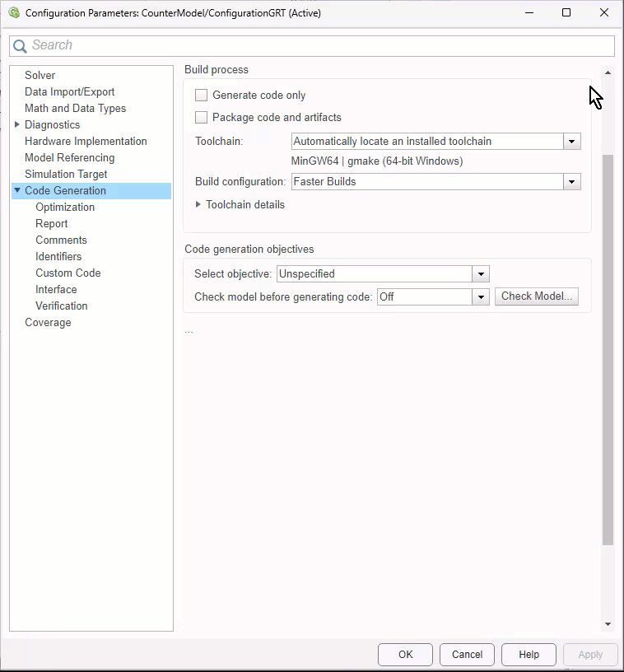
Task: Expand the Diagnostics tree node
Action: pos(17,125)
